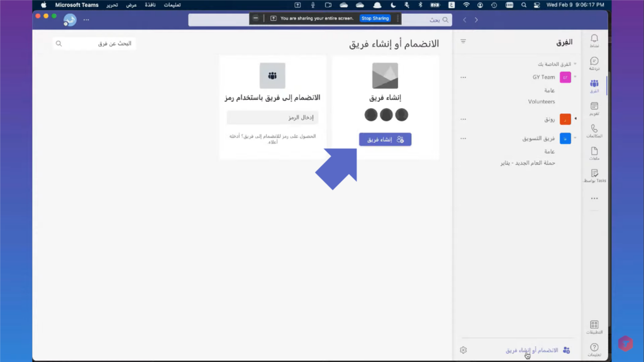Click the إنشاء فريق create team button

(385, 139)
